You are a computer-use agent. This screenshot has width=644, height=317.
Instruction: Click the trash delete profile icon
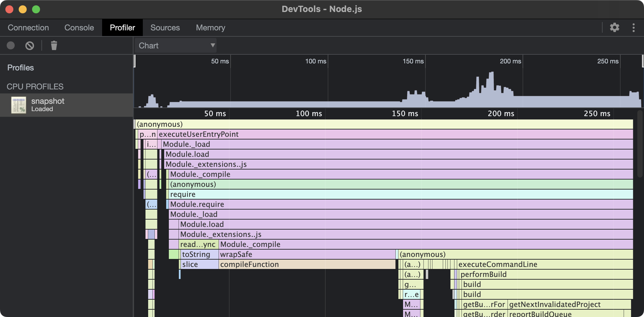point(54,45)
